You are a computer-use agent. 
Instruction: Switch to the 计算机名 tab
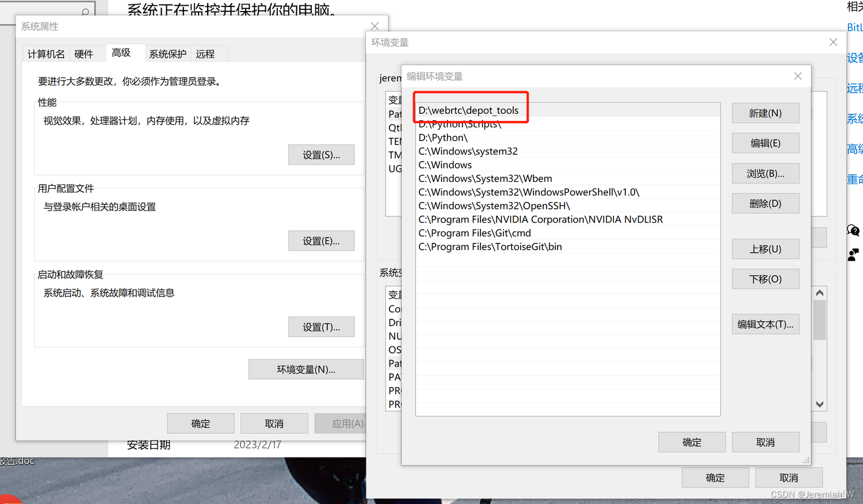click(45, 54)
